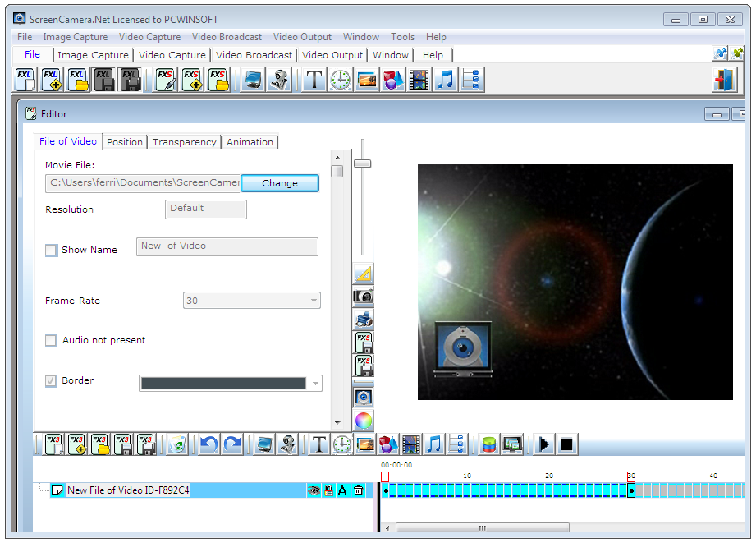Open the Video Broadcast menu in menu bar
This screenshot has width=756, height=543.
(x=227, y=37)
